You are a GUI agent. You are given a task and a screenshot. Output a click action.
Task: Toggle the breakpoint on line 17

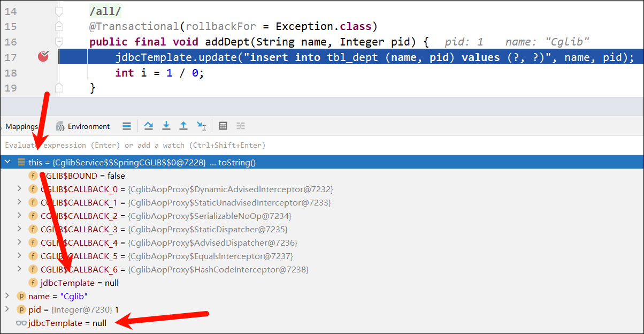click(x=43, y=56)
